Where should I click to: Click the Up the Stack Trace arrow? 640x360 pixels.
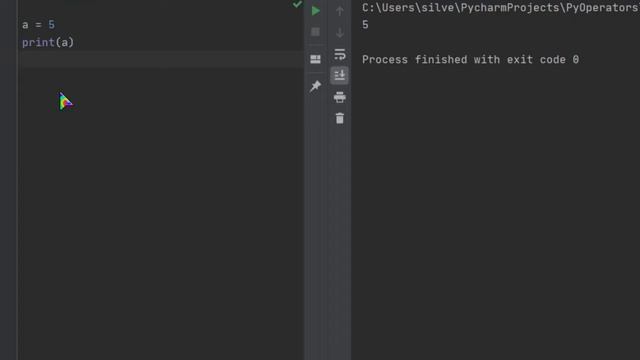(x=340, y=11)
